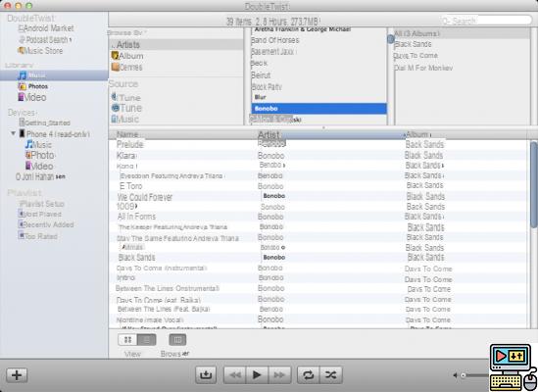
Task: Open Video under the iPhone 4 device
Action: point(39,167)
